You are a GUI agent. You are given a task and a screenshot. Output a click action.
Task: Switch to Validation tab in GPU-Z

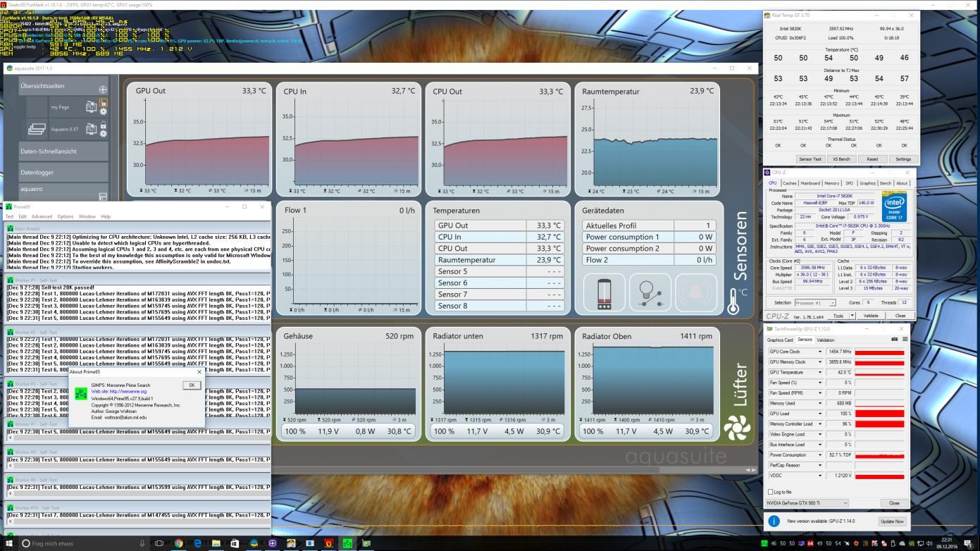point(825,340)
